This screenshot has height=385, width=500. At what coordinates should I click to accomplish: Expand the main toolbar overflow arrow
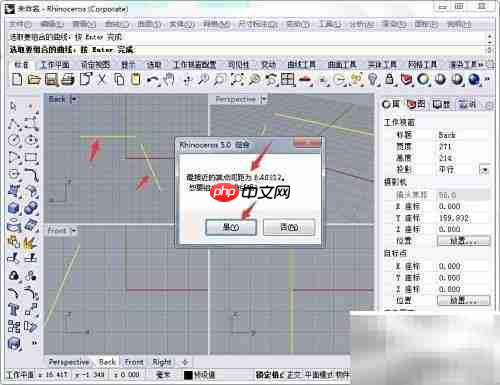[487, 79]
